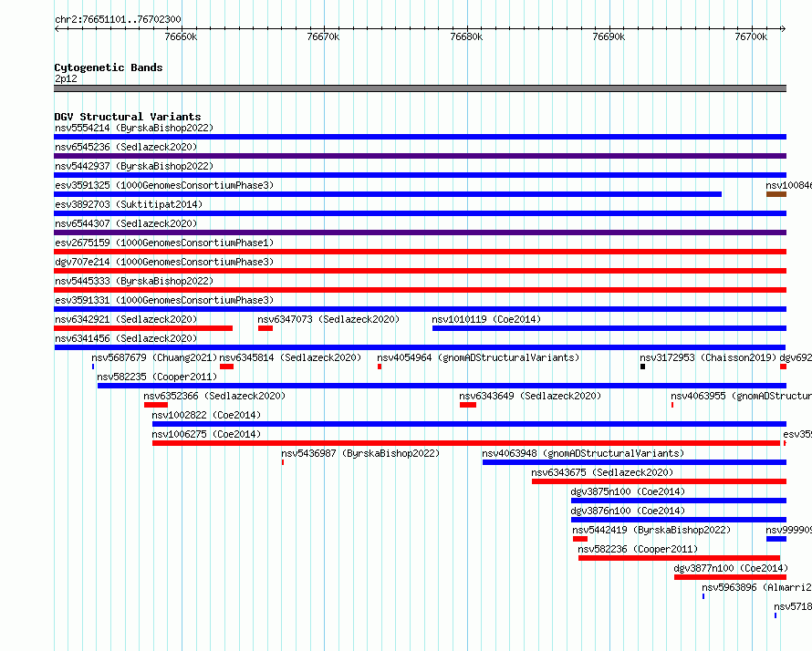Click the nsv6341456 (Sedlazeck2020) label
The image size is (812, 651).
pos(126,338)
